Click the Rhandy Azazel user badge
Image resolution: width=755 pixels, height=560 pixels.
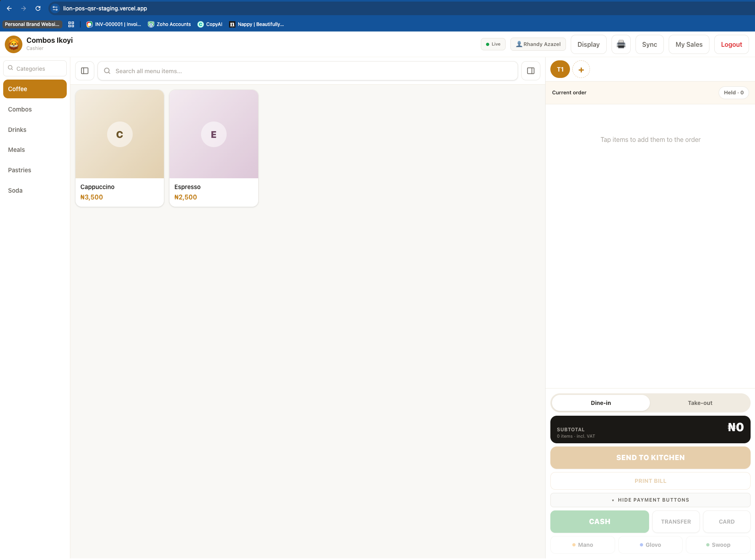click(x=538, y=44)
